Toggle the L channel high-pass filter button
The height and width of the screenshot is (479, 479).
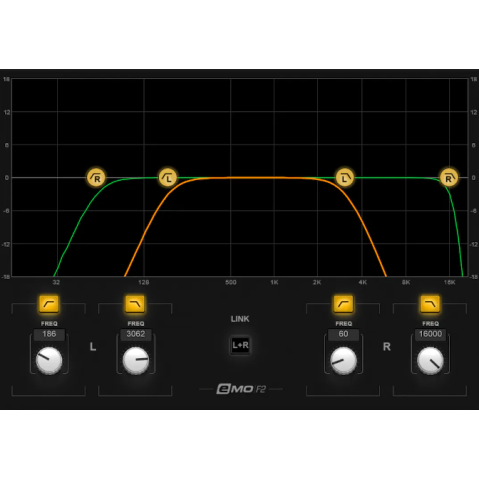pos(49,304)
